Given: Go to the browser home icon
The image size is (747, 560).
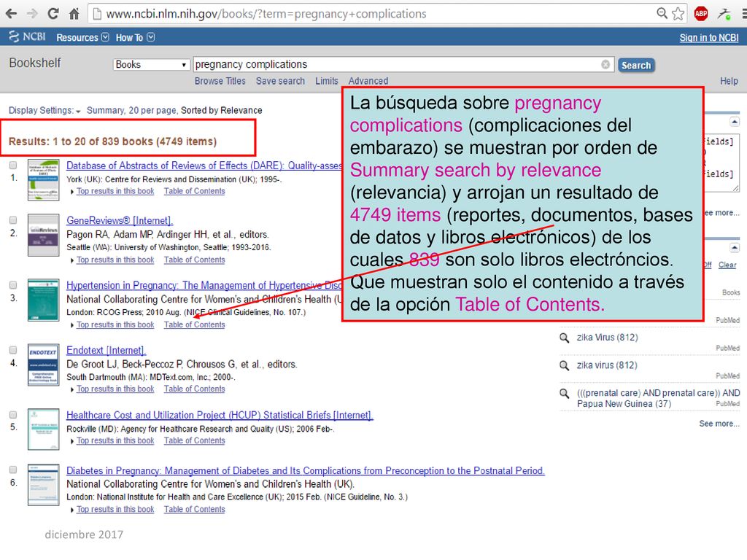Looking at the screenshot, I should pyautogui.click(x=74, y=13).
